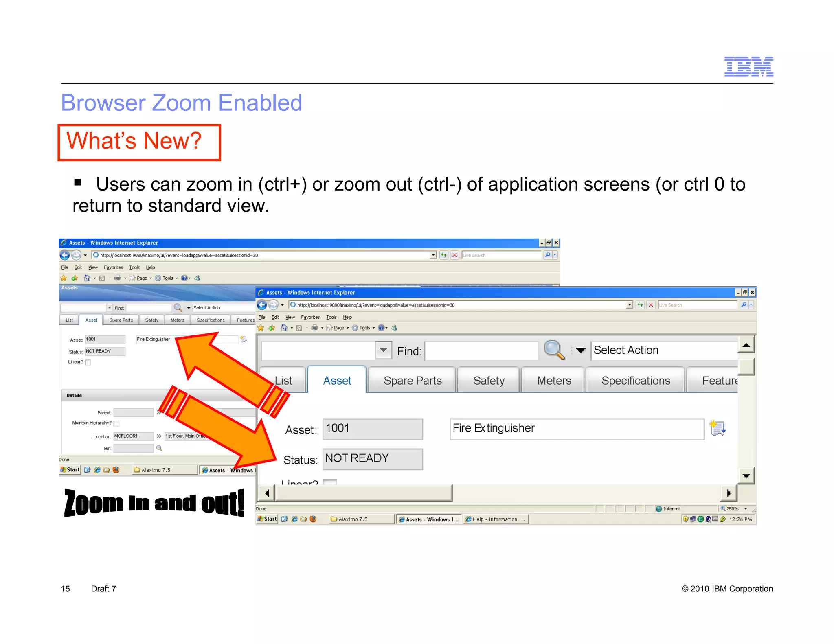Click the Find input field in the zoomed window
This screenshot has width=834, height=644.
481,350
